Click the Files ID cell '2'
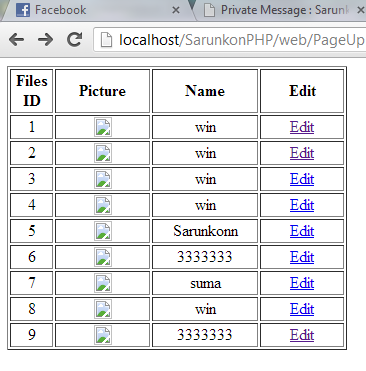The width and height of the screenshot is (366, 371). click(32, 153)
